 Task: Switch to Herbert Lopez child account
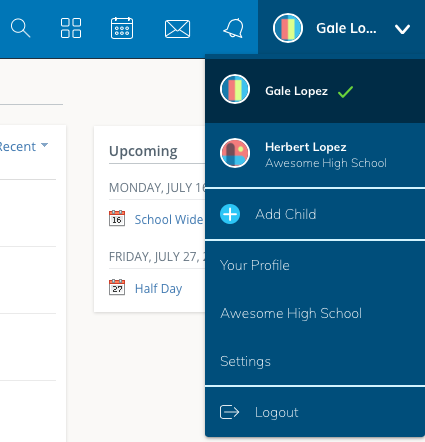pos(315,155)
